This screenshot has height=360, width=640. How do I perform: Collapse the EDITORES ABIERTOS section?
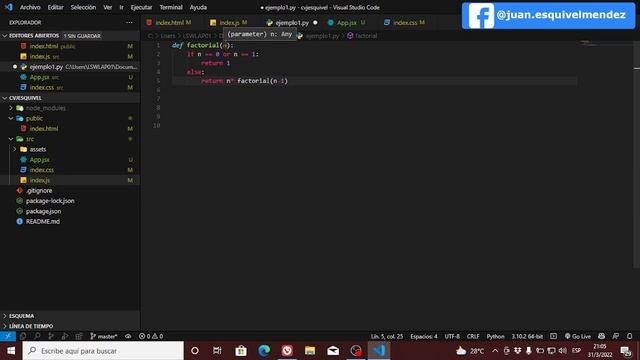(x=70, y=36)
